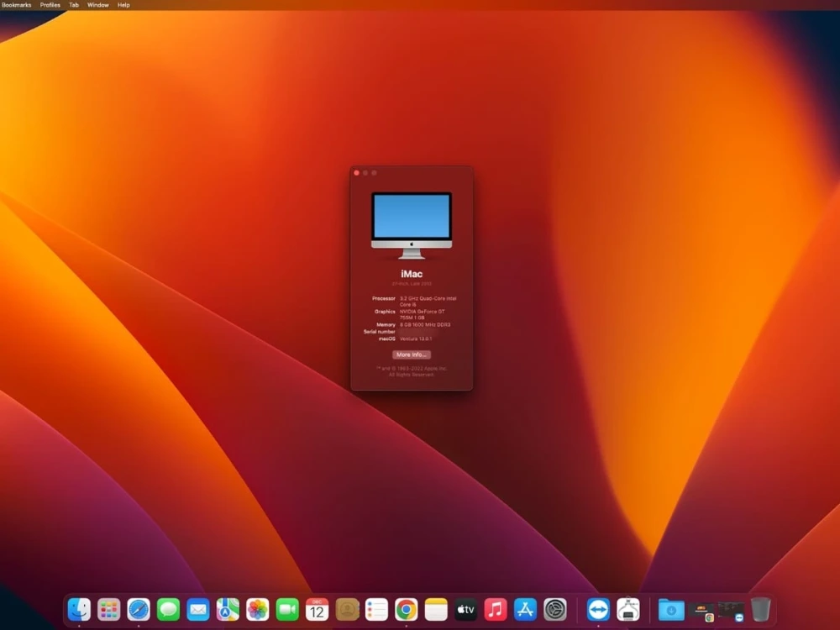This screenshot has width=840, height=630.
Task: Open the Profiles menu
Action: pyautogui.click(x=50, y=5)
